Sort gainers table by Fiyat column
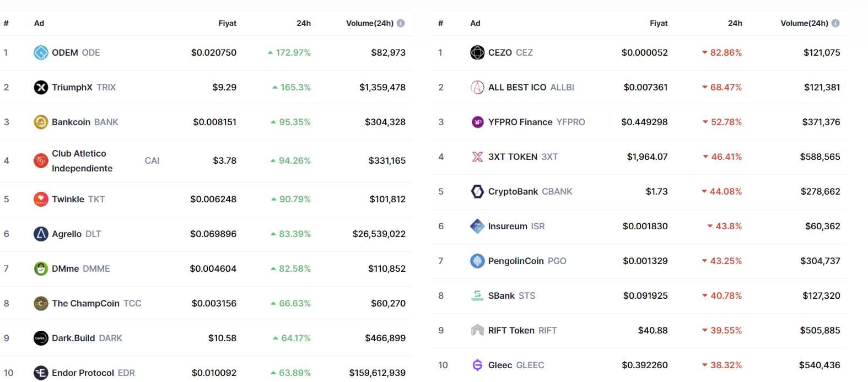The image size is (868, 382). click(227, 23)
